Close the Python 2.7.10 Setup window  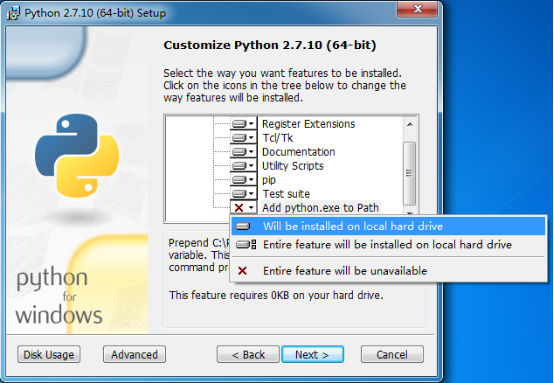point(418,9)
